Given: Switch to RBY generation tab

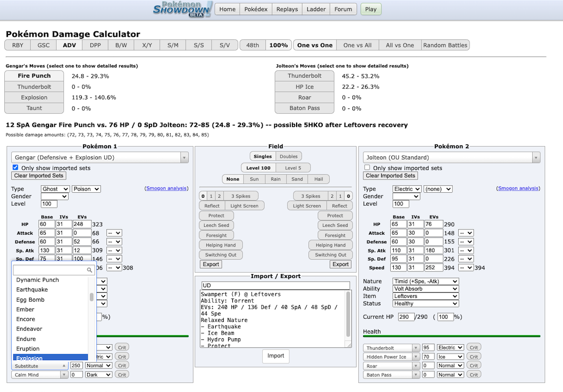Looking at the screenshot, I should [x=18, y=45].
